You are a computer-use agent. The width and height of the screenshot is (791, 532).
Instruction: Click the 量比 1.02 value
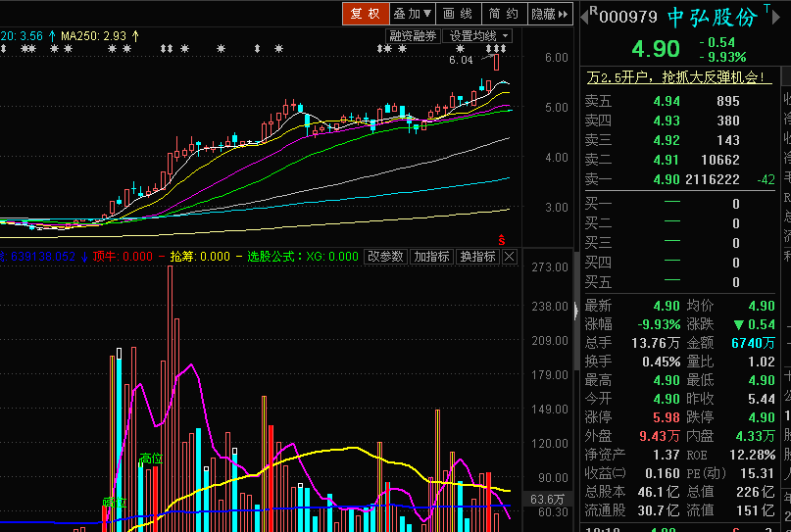click(x=762, y=362)
